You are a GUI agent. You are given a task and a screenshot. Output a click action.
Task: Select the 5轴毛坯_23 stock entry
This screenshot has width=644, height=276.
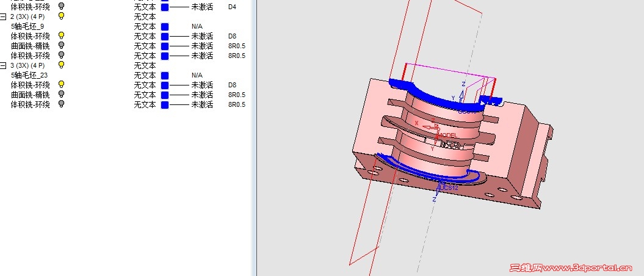click(29, 76)
